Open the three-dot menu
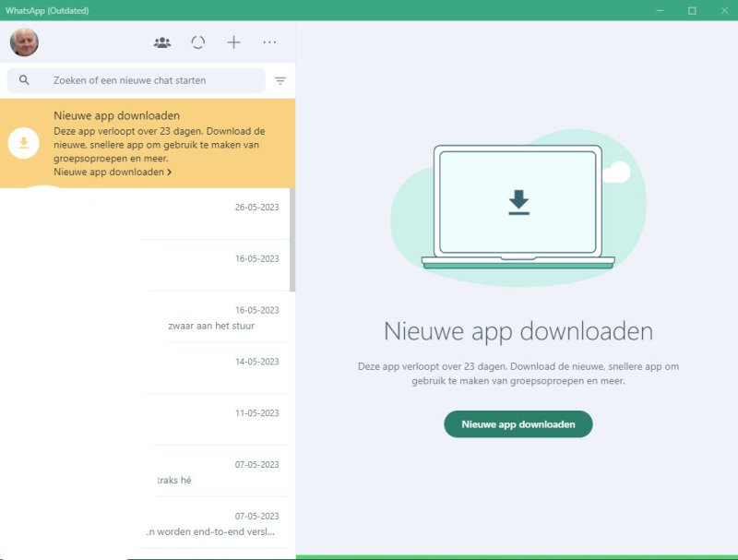Viewport: 738px width, 560px height. coord(269,42)
